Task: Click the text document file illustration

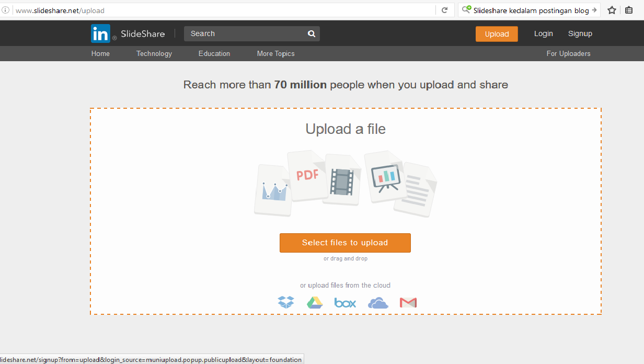Action: (x=416, y=189)
